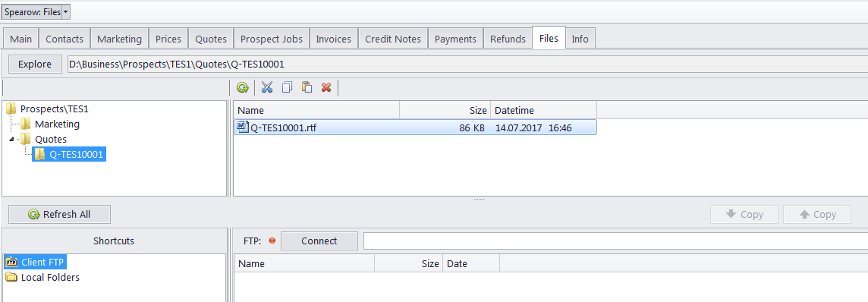Click the Q-TES10001 folder icon in tree
This screenshot has width=868, height=302.
[39, 155]
